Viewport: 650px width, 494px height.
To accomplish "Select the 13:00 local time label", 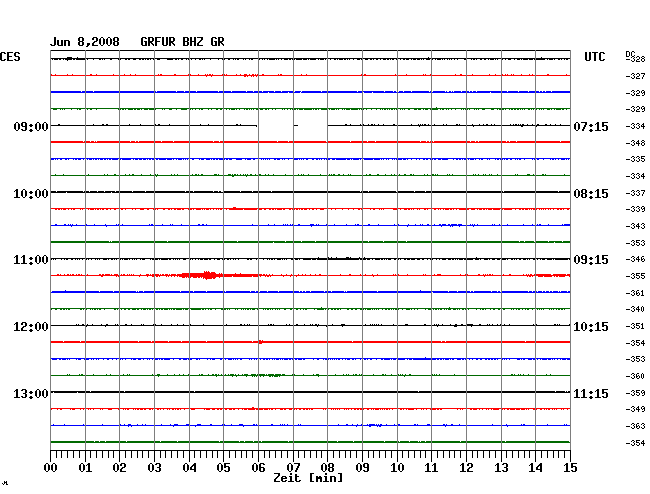I will 31,393.
